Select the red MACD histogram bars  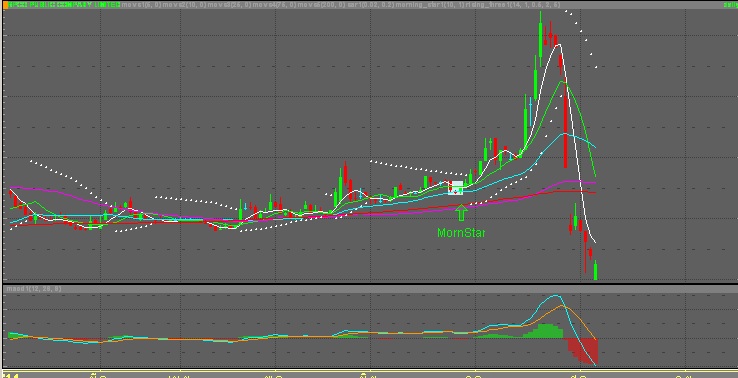(583, 351)
